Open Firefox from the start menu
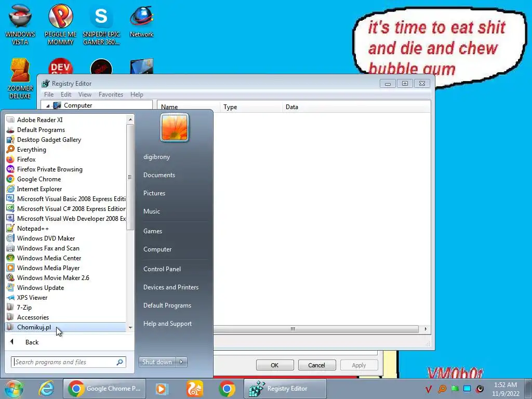This screenshot has width=532, height=399. click(x=26, y=159)
